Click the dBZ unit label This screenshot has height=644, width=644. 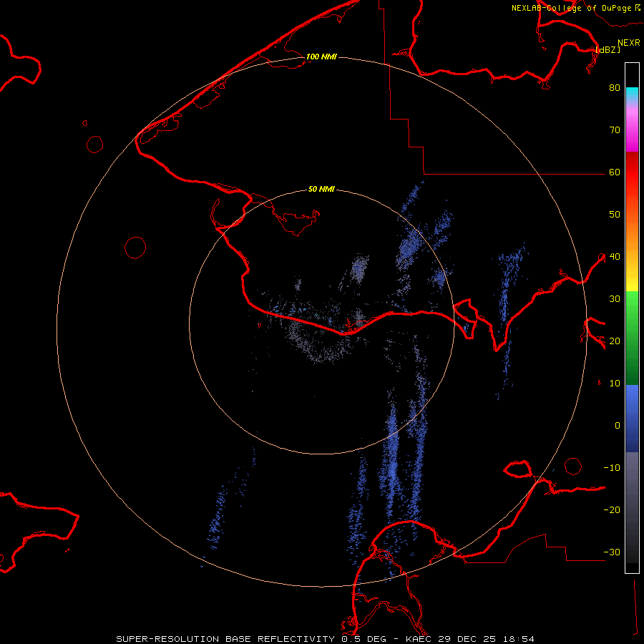pos(608,50)
